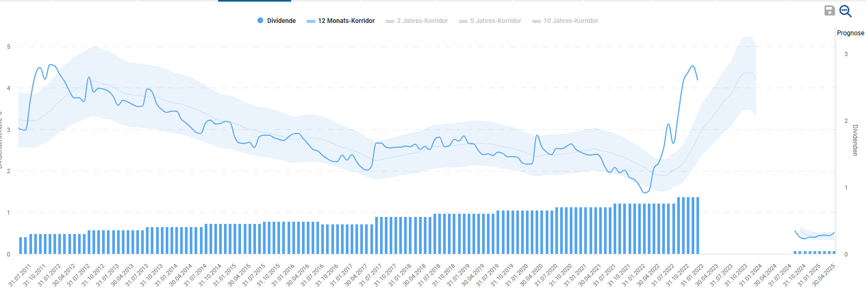Image resolution: width=868 pixels, height=296 pixels.
Task: Hide the 12 Monats-Korridor legend entry
Action: pos(346,21)
